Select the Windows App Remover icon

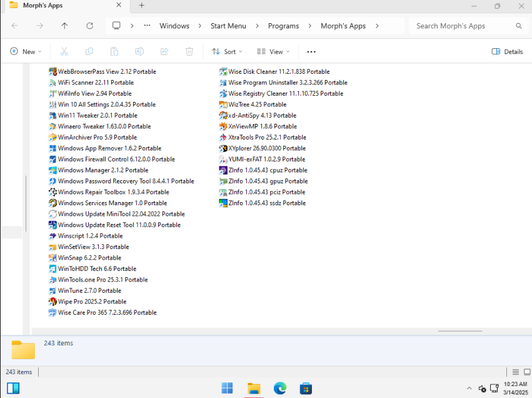point(53,148)
